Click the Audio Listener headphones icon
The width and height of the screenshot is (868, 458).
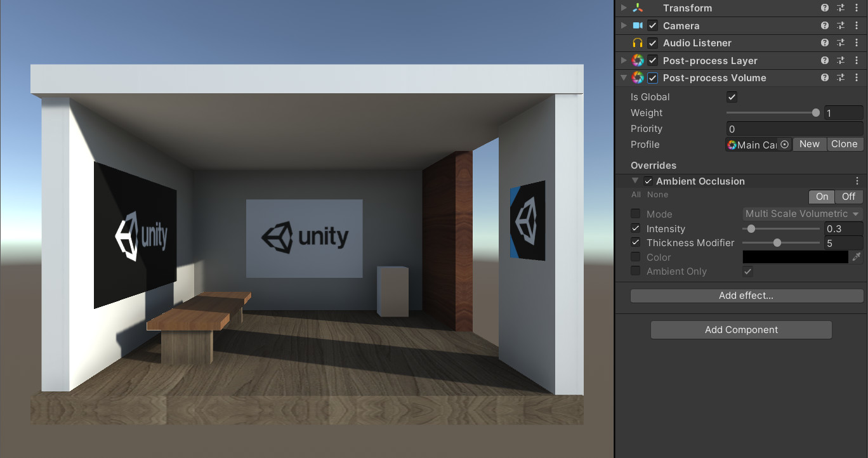[x=638, y=43]
